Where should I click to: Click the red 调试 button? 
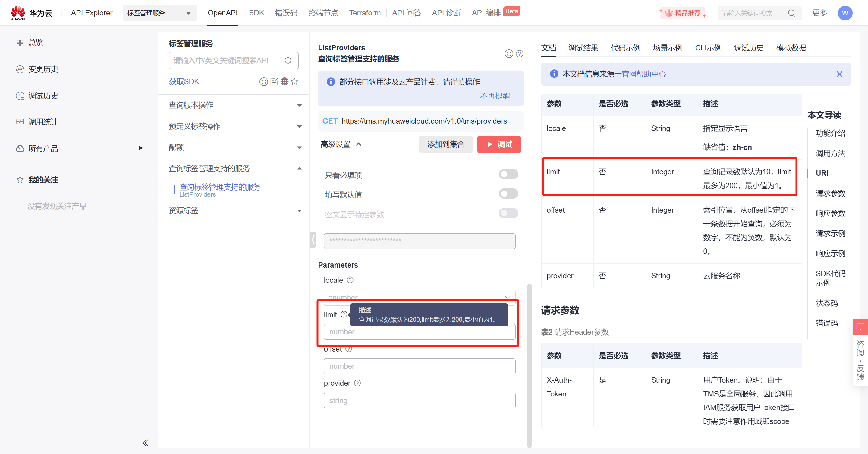coord(499,145)
